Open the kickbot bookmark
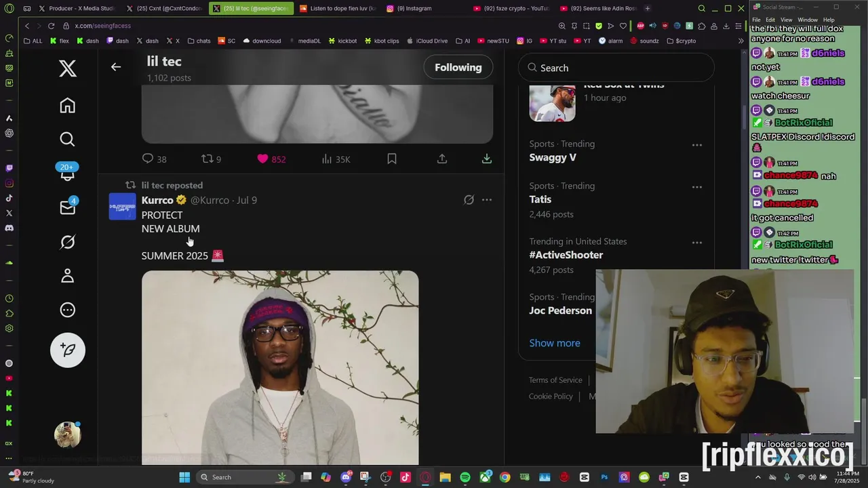 [x=342, y=41]
